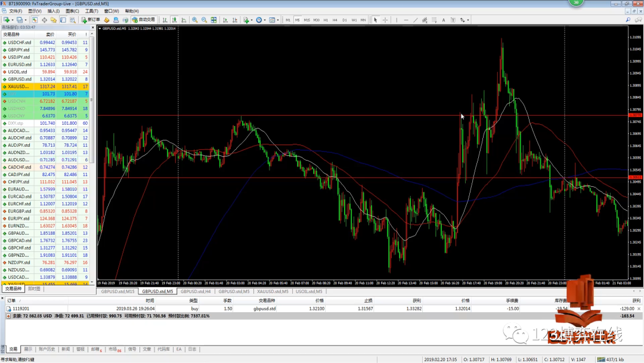Expand the New Chart dropdown arrow
Image resolution: width=644 pixels, height=363 pixels.
13,20
